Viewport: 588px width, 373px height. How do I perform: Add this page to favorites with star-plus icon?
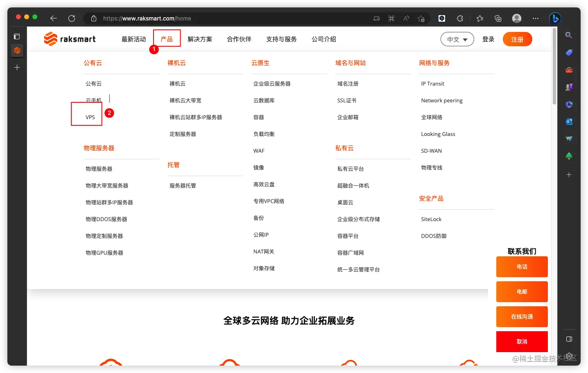coord(421,18)
